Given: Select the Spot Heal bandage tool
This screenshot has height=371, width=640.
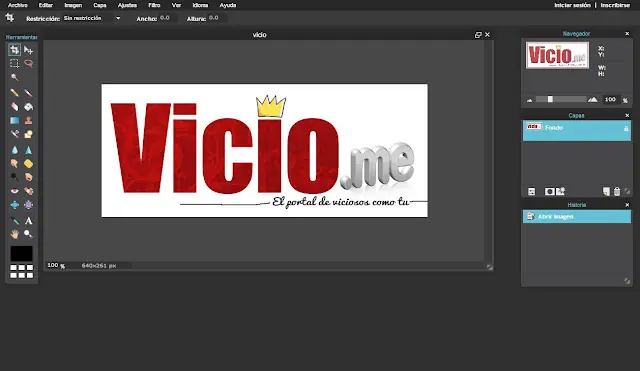Looking at the screenshot, I should 28,191.
